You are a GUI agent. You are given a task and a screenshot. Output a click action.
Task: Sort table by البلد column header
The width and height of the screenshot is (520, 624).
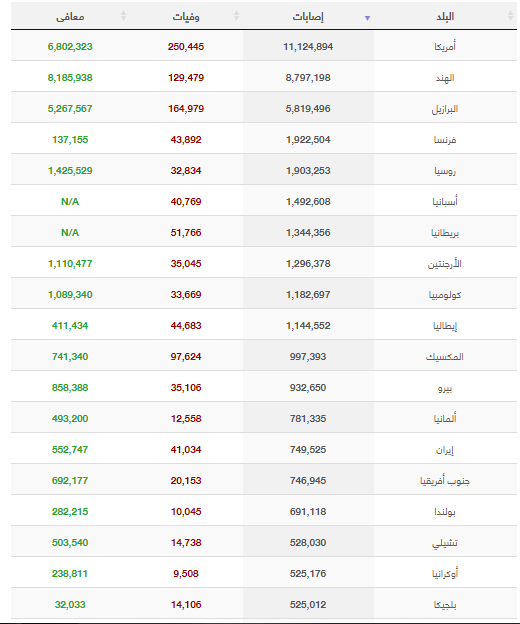click(445, 16)
